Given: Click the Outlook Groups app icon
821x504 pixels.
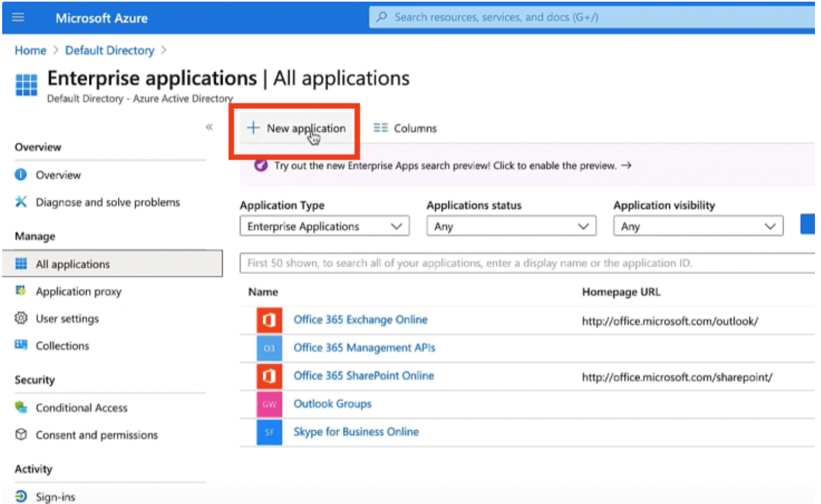Looking at the screenshot, I should (x=270, y=404).
